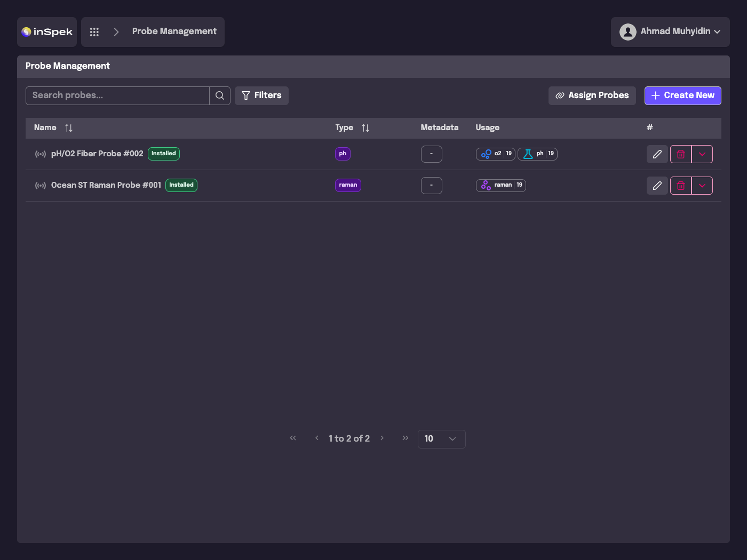Click the probe signal icon for Ocean ST Raman Probe
This screenshot has height=560, width=747.
tap(41, 186)
